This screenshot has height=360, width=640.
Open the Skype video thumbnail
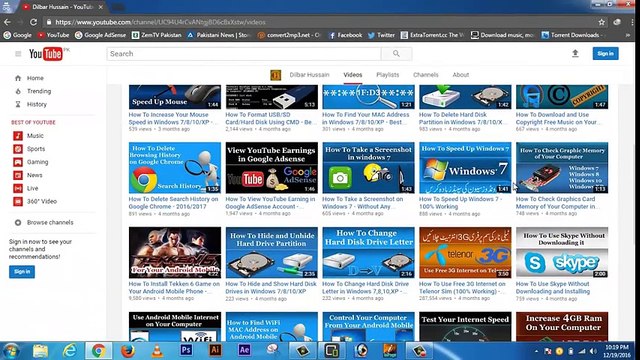point(562,253)
